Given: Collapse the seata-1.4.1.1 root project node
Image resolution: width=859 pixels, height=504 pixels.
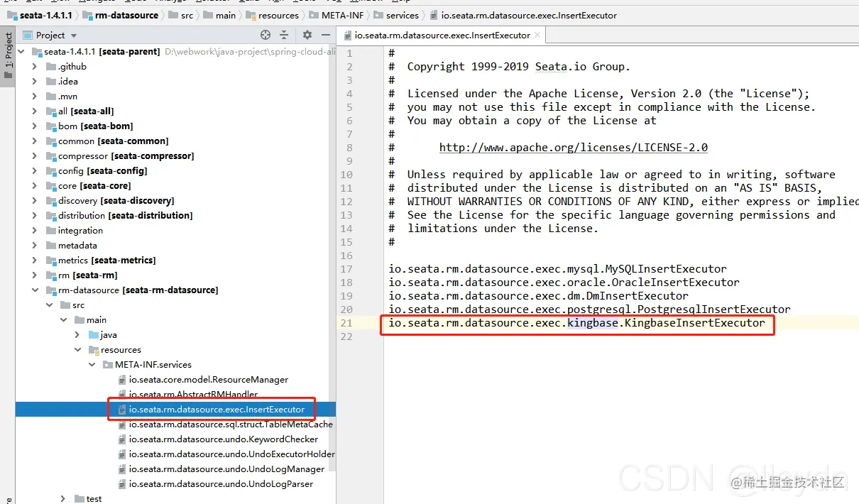Looking at the screenshot, I should tap(21, 52).
